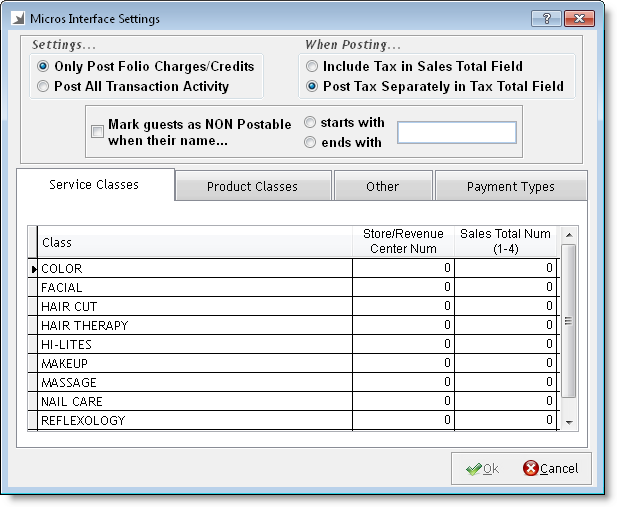The height and width of the screenshot is (507, 617).
Task: Enable Mark guests as NON Postable checkbox
Action: [x=97, y=132]
